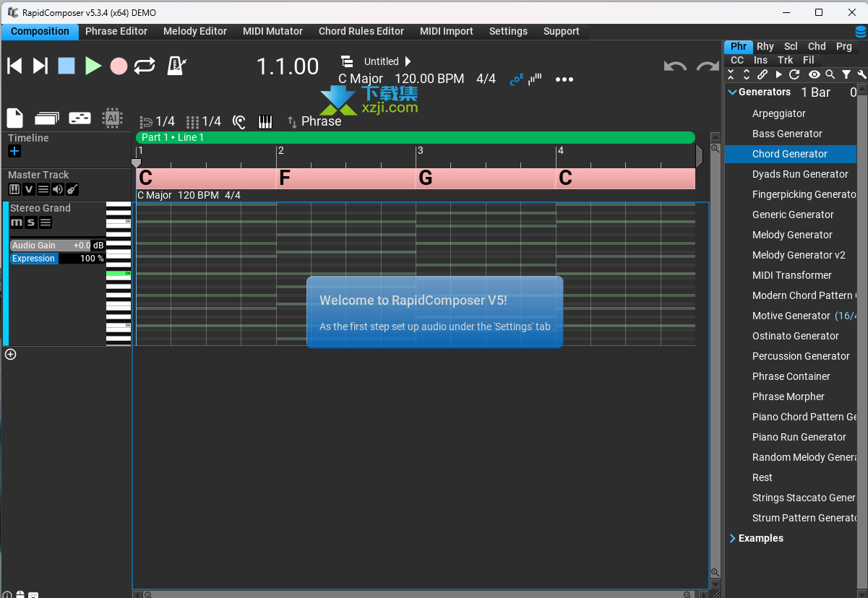Viewport: 868px width, 598px height.
Task: Open the stacked pages icon
Action: click(47, 118)
